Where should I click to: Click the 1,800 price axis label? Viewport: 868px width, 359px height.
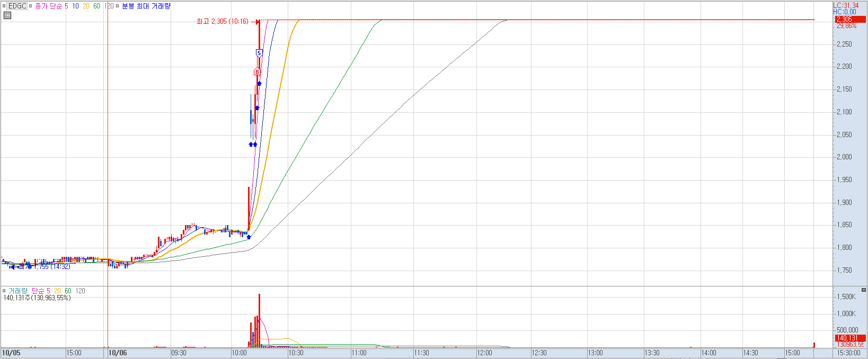pyautogui.click(x=844, y=248)
